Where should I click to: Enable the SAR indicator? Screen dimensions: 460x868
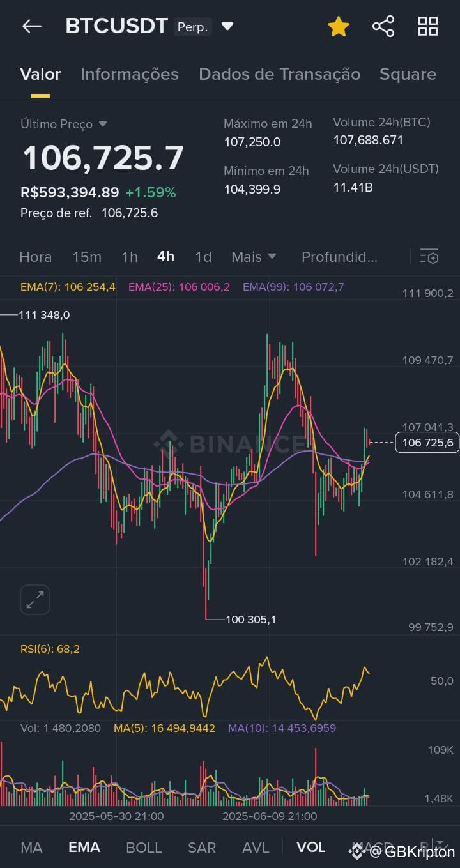tap(202, 848)
